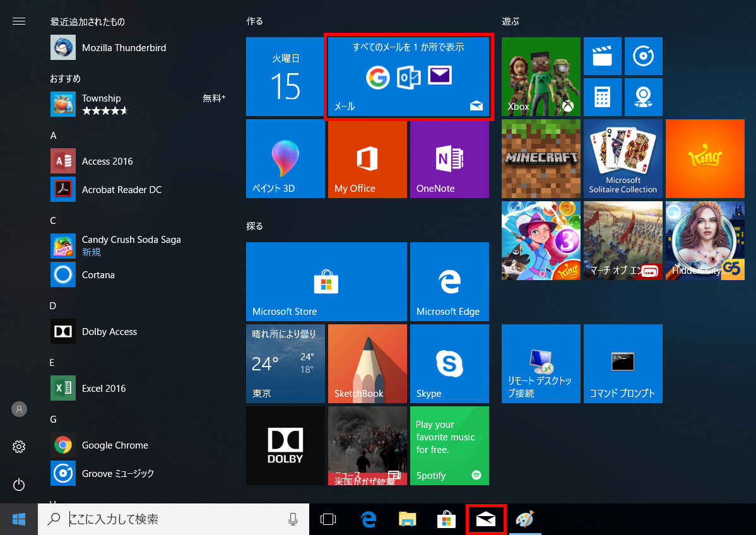756x535 pixels.
Task: Launch the Calculator small tile
Action: coord(603,97)
